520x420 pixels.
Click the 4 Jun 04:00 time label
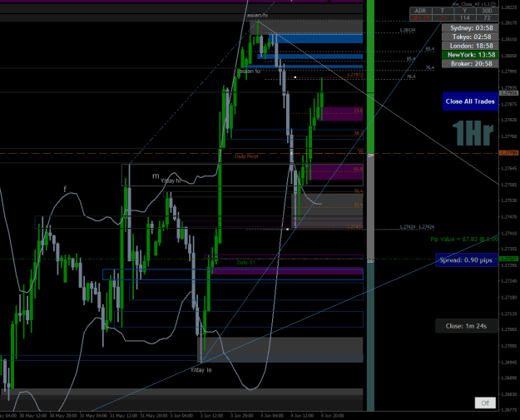[272, 416]
